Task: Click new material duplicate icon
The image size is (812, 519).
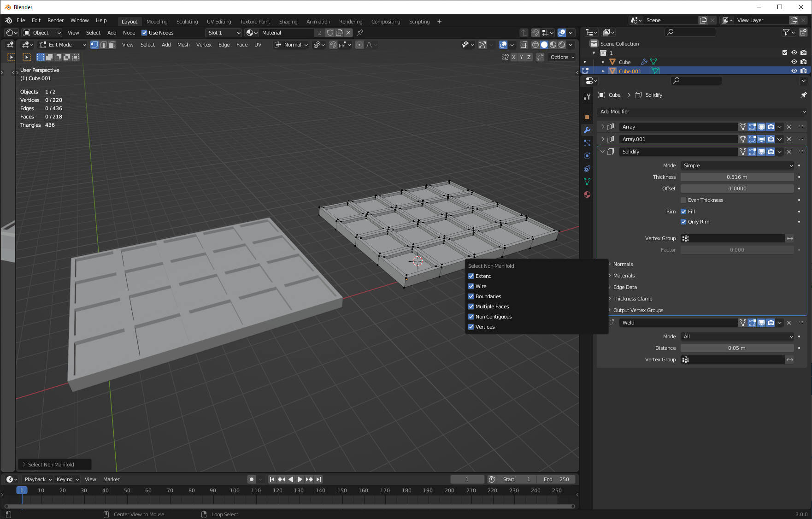Action: pos(339,33)
